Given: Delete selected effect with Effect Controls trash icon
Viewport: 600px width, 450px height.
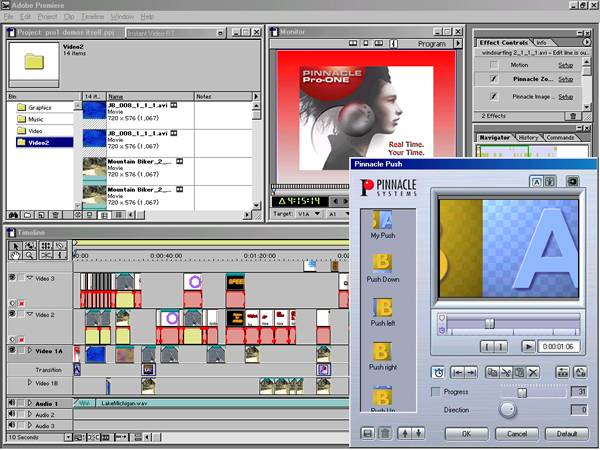Looking at the screenshot, I should click(573, 116).
